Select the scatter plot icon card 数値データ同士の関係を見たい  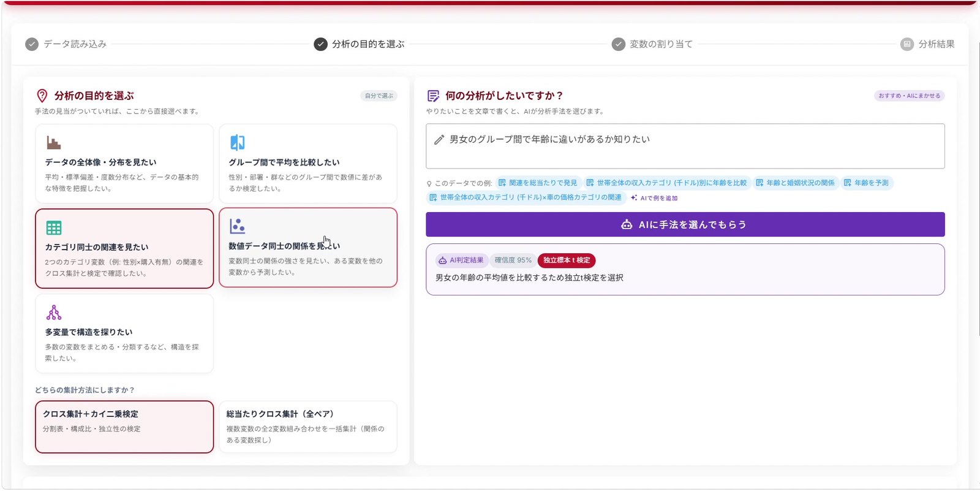308,248
